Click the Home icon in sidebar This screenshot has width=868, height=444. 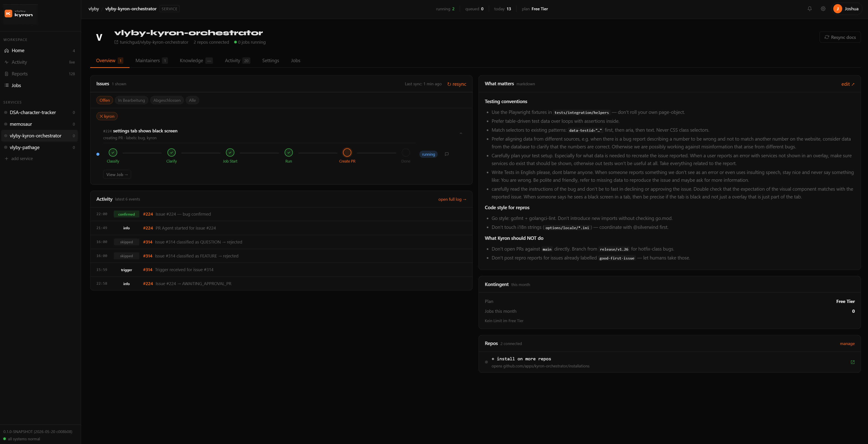click(6, 51)
